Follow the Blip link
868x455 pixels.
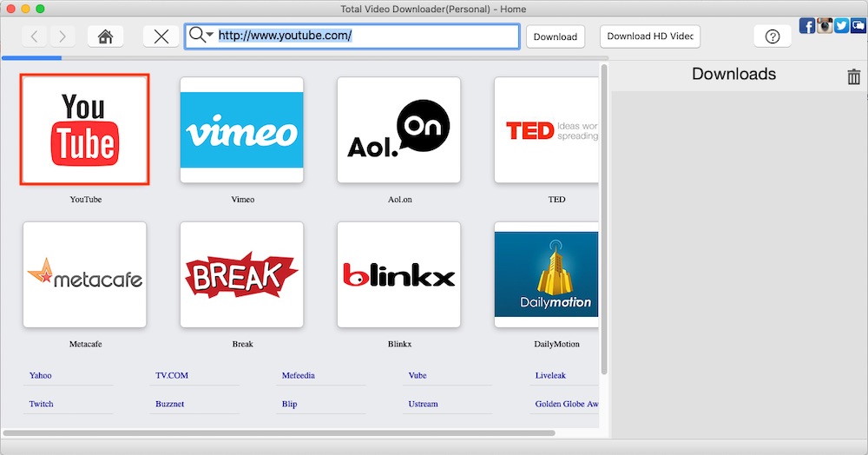click(290, 404)
